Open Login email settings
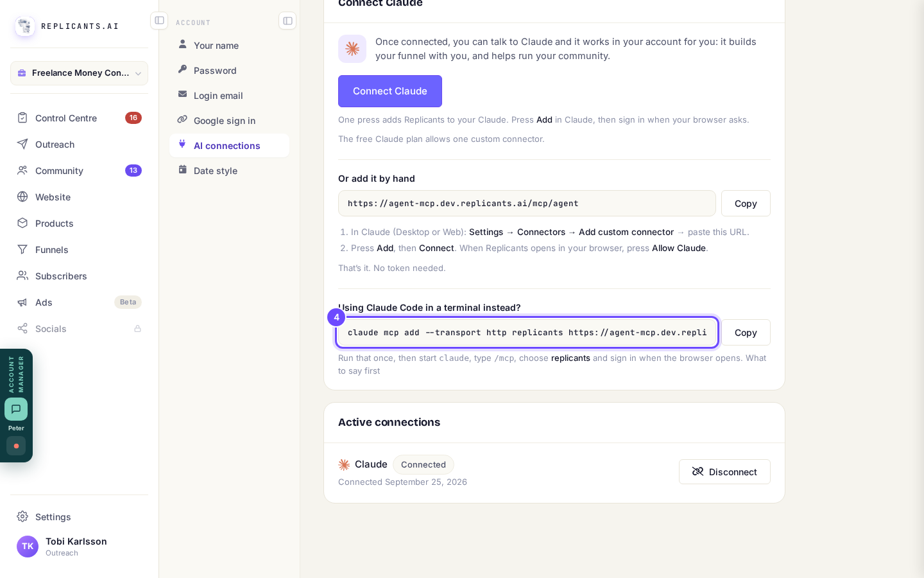 click(229, 95)
